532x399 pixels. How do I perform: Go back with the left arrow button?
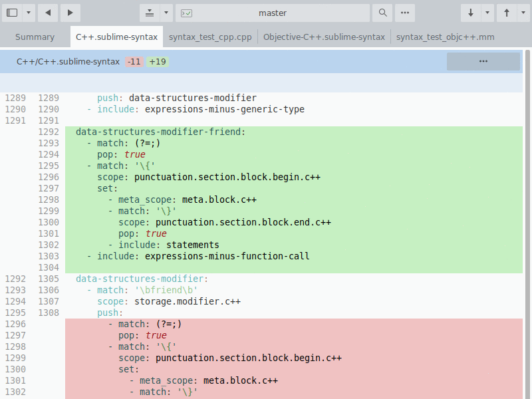tap(48, 13)
